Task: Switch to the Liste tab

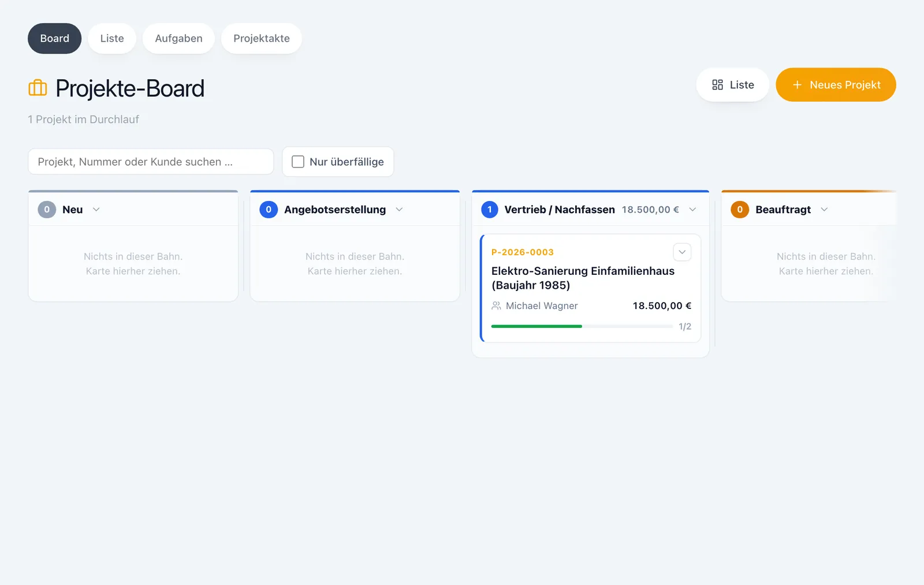Action: tap(112, 39)
